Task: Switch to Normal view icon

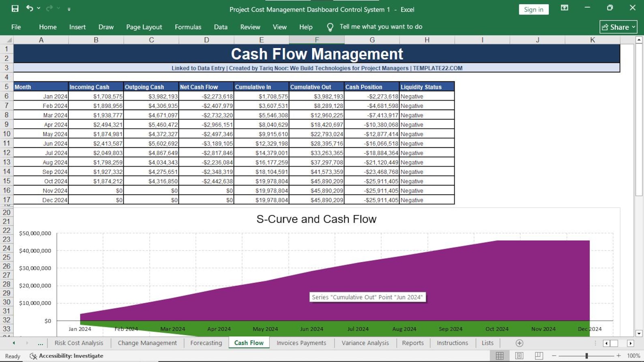Action: point(500,356)
